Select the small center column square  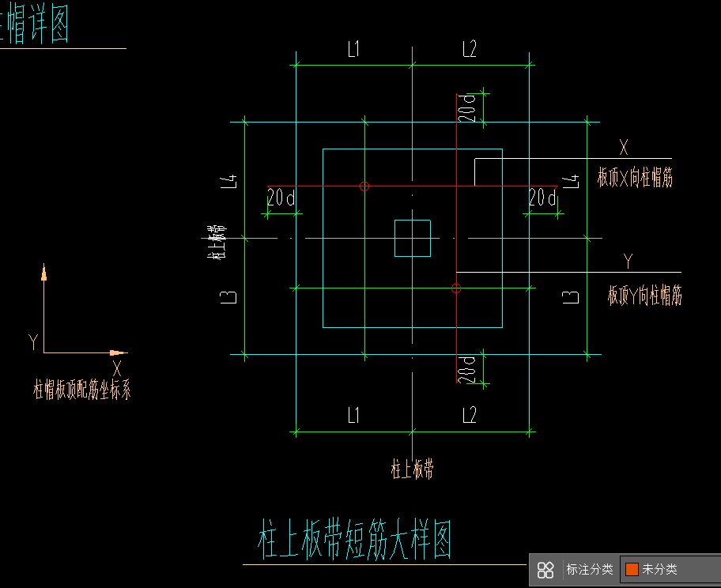(413, 238)
